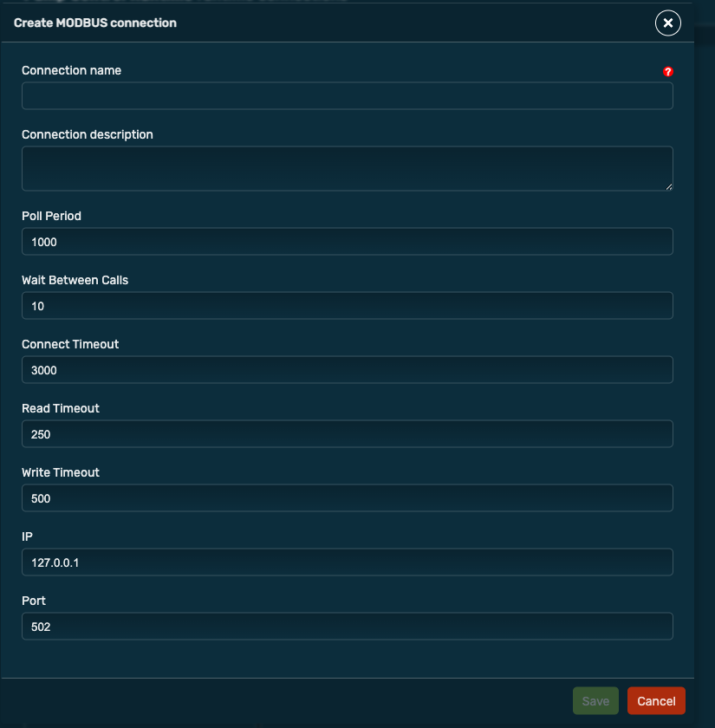
Task: Click the Read Timeout field
Action: [x=347, y=433]
